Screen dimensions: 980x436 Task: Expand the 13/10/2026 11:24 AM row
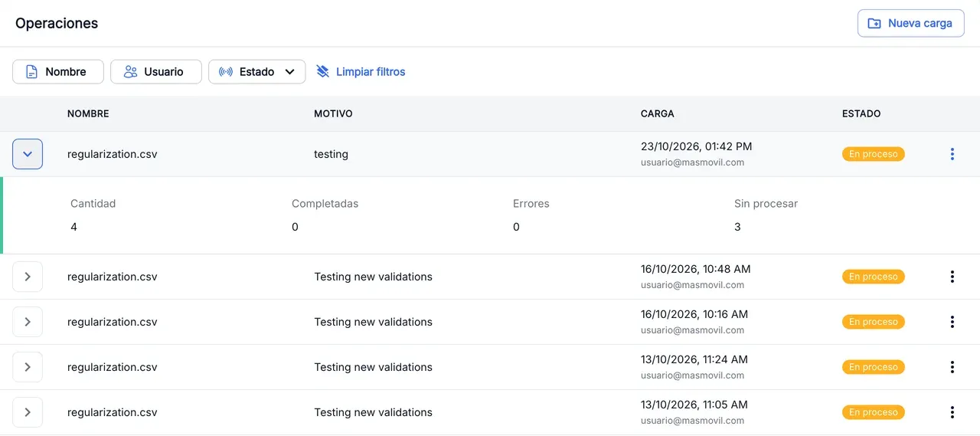(x=28, y=367)
